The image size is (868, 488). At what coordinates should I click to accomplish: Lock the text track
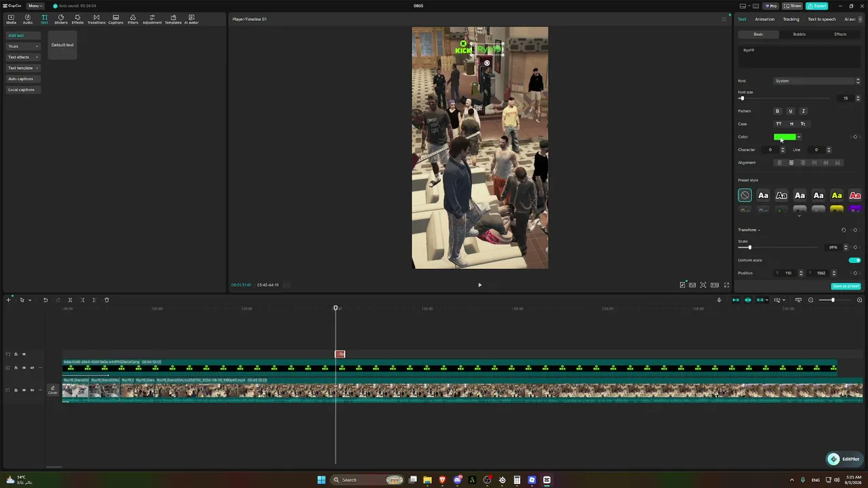[16, 354]
